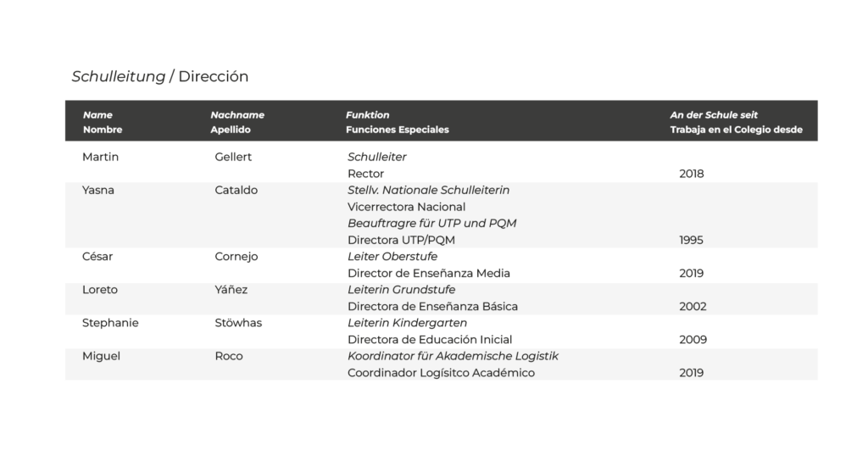Select Coordinador Logísitco Académico text
The height and width of the screenshot is (450, 868).
[x=441, y=373]
